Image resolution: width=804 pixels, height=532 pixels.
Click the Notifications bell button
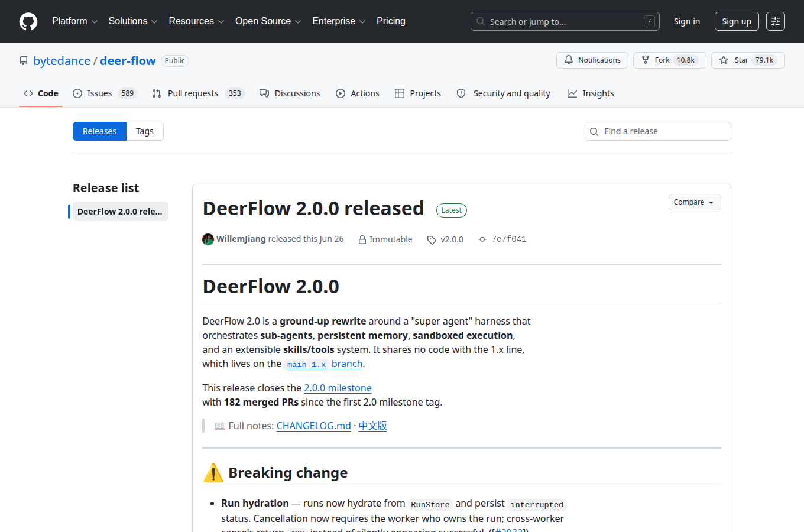point(592,60)
